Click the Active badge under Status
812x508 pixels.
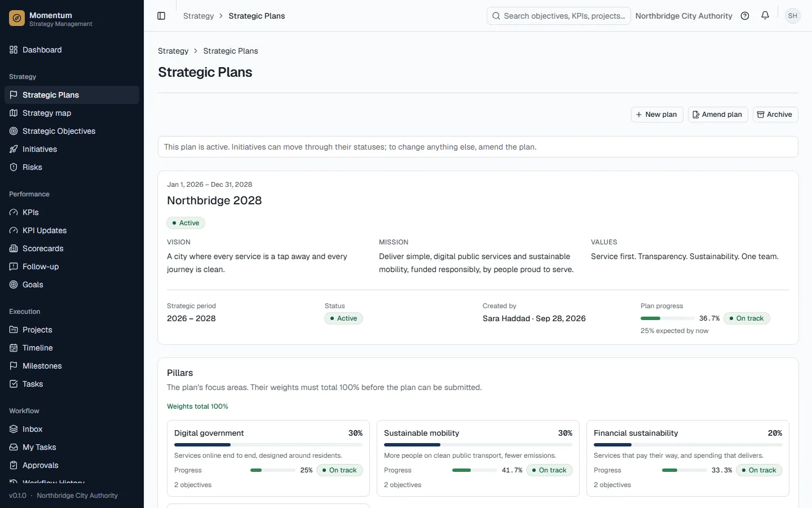(344, 318)
